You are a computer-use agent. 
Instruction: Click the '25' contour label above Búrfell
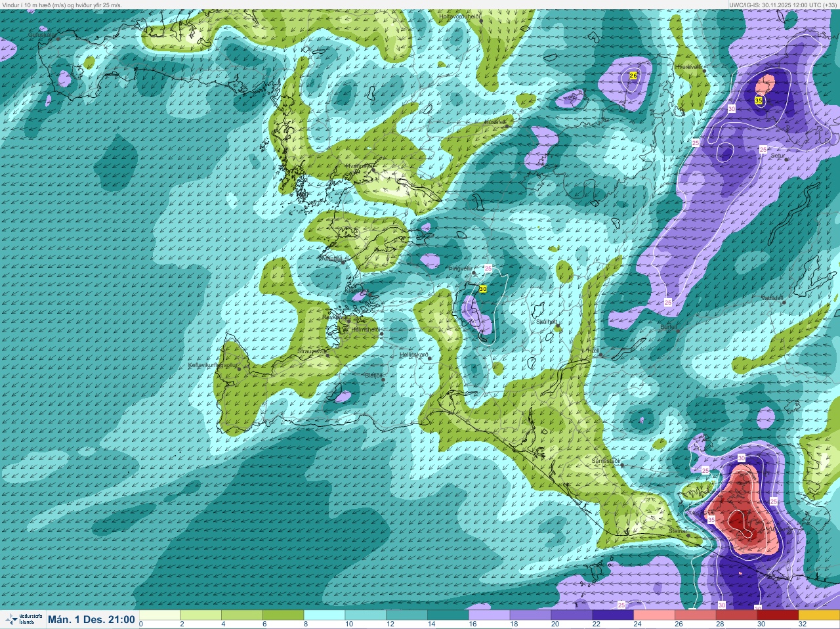tap(668, 303)
